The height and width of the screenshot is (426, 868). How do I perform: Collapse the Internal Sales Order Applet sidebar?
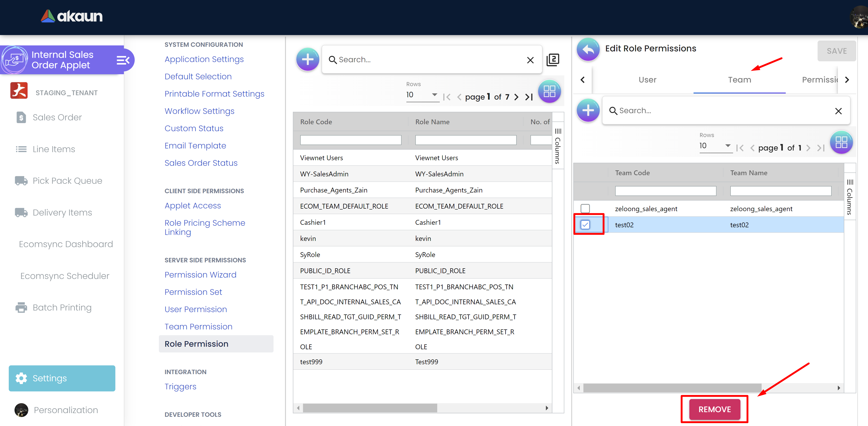123,60
